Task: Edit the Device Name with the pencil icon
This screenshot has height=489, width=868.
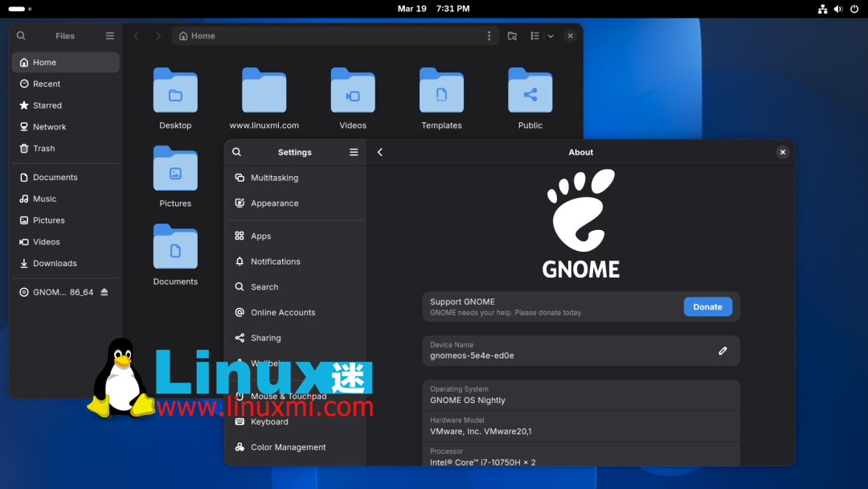Action: pyautogui.click(x=723, y=351)
